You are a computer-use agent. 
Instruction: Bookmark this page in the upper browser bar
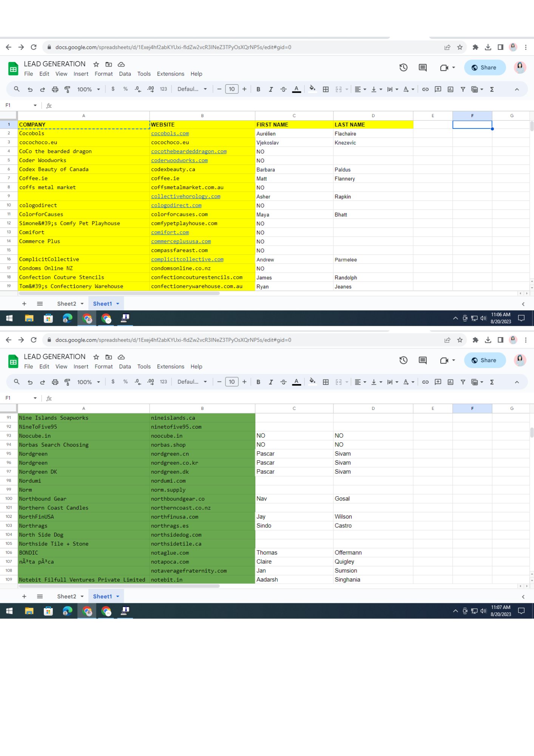pyautogui.click(x=460, y=47)
